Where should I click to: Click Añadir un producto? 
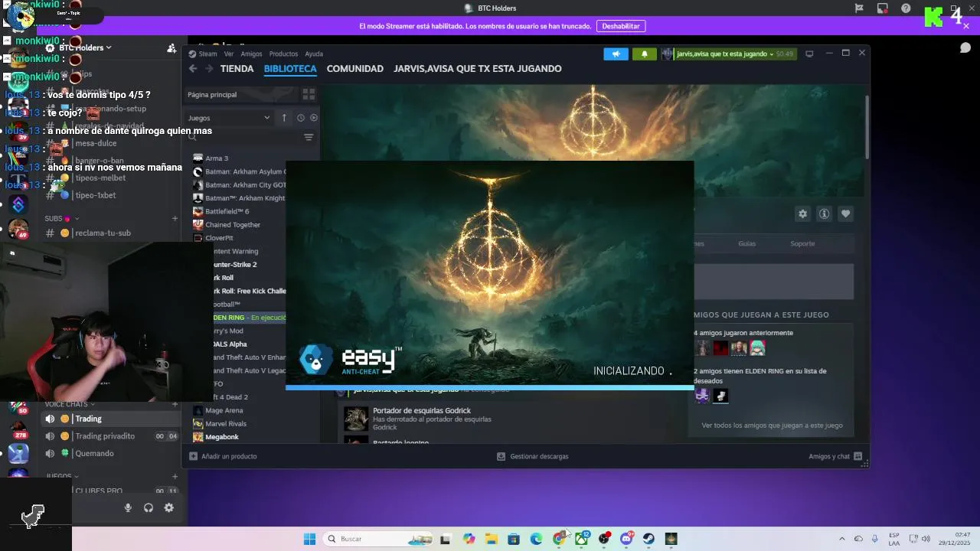click(x=222, y=456)
